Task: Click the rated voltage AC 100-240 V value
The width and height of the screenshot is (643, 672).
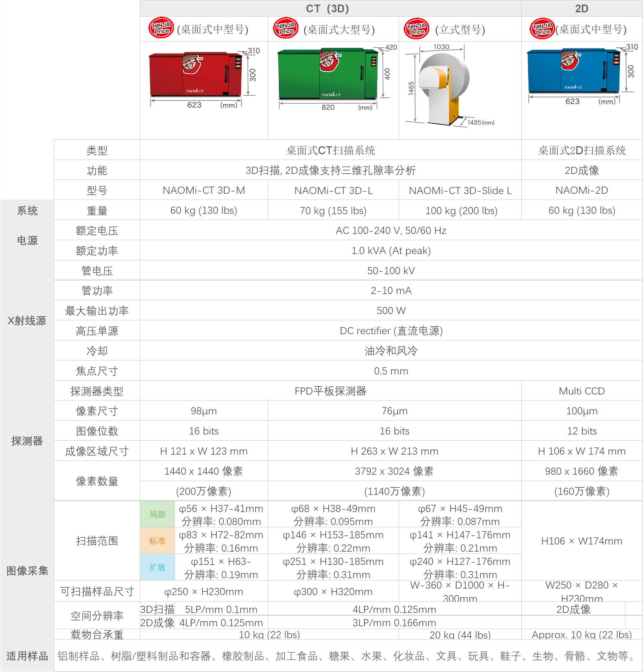Action: pyautogui.click(x=391, y=230)
